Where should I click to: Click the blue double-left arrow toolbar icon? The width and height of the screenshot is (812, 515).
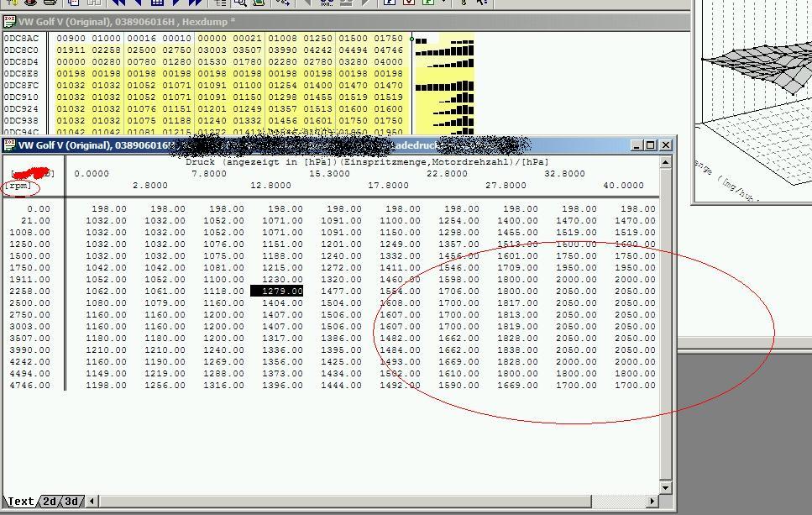pyautogui.click(x=118, y=3)
